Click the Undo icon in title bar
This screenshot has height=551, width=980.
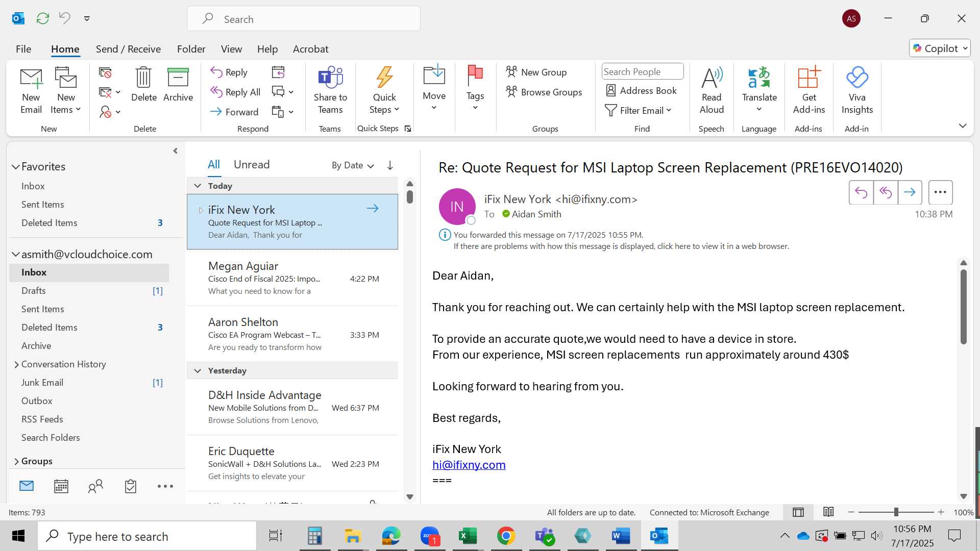point(65,18)
